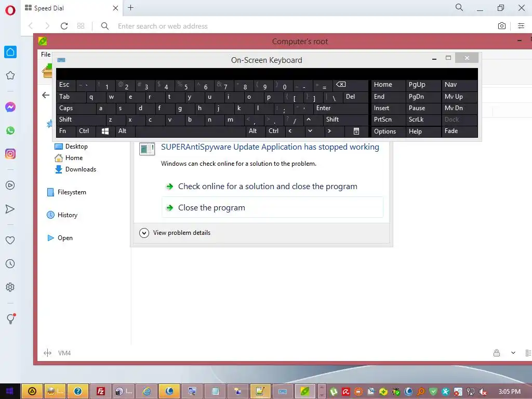The image size is (532, 399).
Task: Click Windows logo key on On-Screen Keyboard
Action: coord(105,131)
